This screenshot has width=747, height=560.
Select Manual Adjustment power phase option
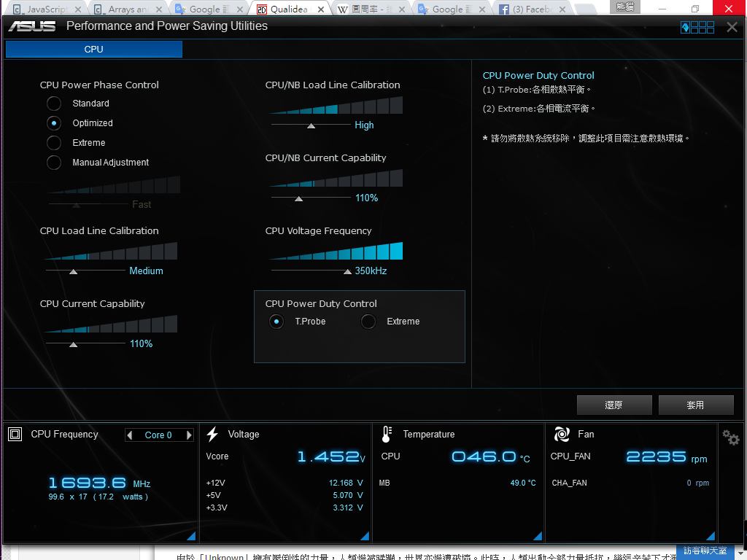tap(54, 163)
